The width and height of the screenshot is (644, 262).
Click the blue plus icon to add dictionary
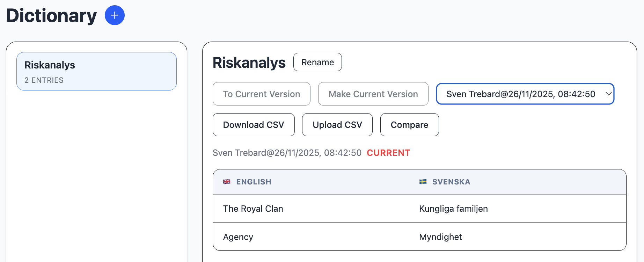point(115,15)
